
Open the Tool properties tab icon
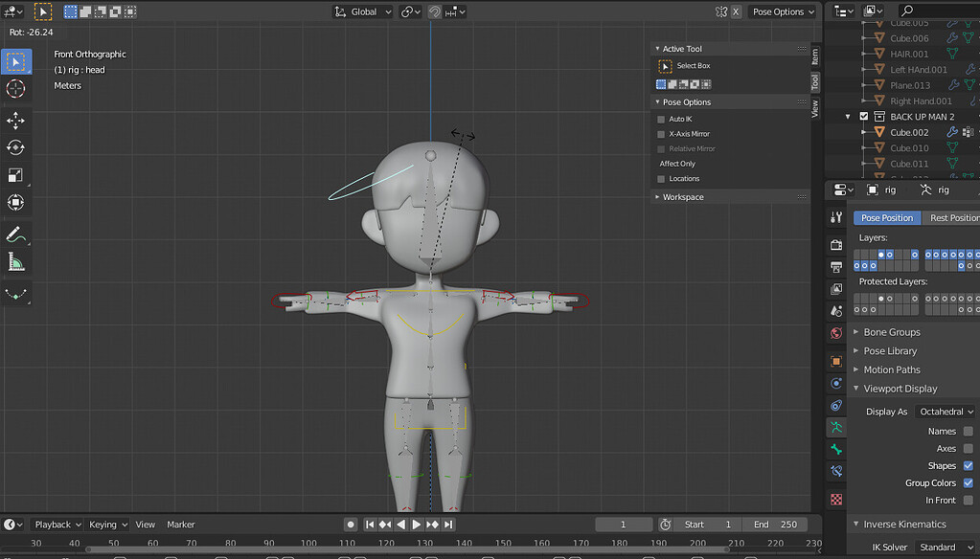tap(836, 216)
